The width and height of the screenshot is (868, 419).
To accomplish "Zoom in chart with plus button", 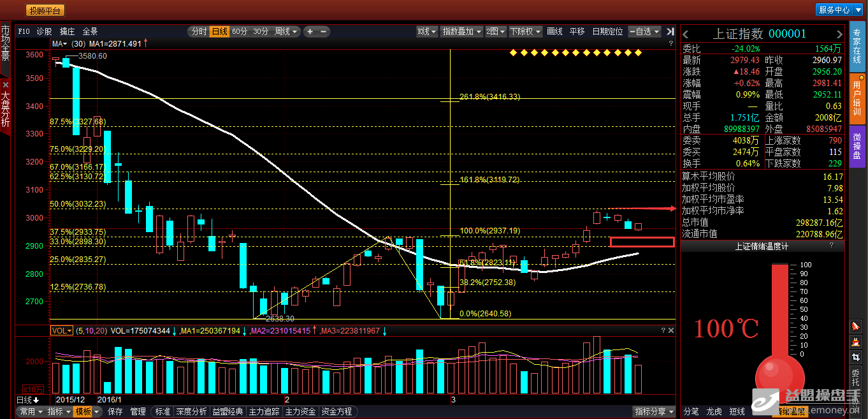I will [310, 31].
